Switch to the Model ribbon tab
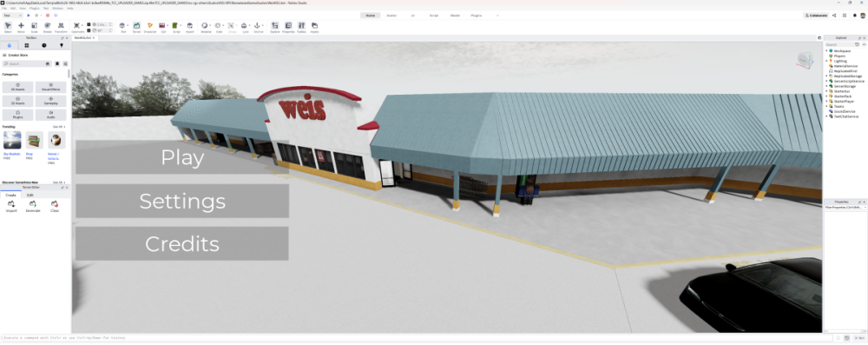The height and width of the screenshot is (345, 868). tap(455, 16)
